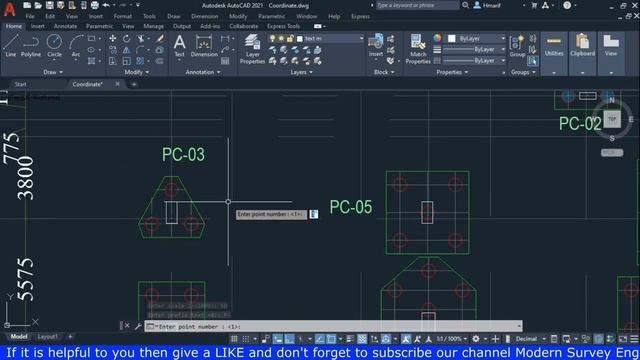Click the Hatch tool in Draw panel
Image resolution: width=640 pixels, height=360 pixels.
click(91, 61)
